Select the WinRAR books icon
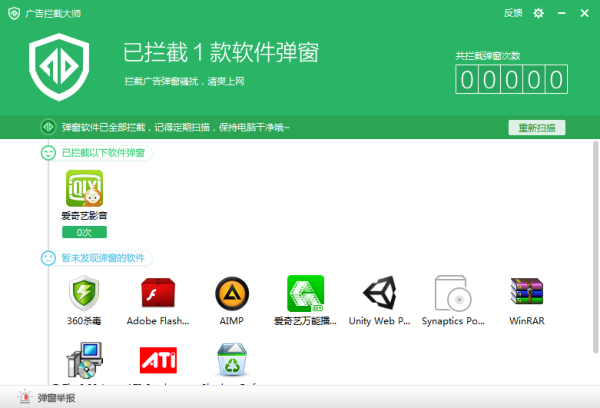Screen dimensions: 600x408 (526, 294)
